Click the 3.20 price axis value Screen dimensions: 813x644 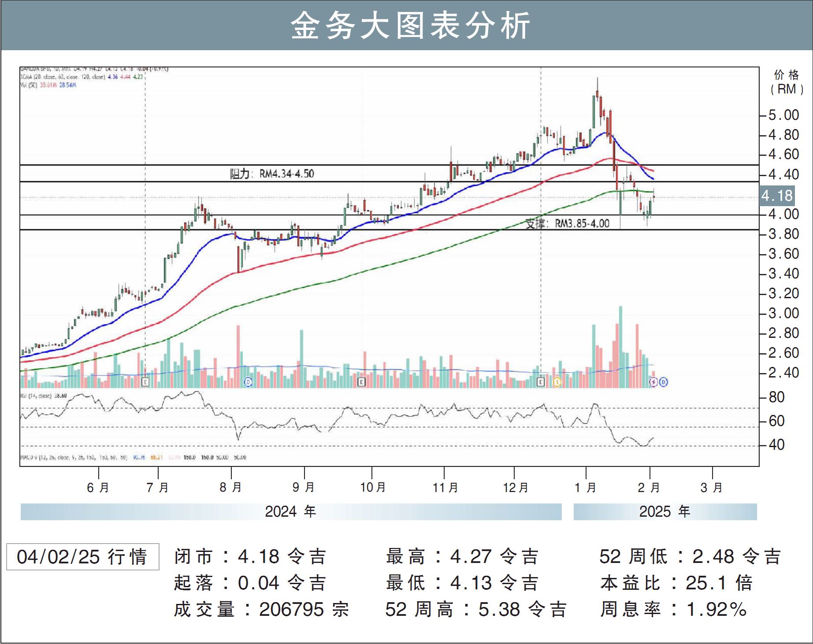783,294
